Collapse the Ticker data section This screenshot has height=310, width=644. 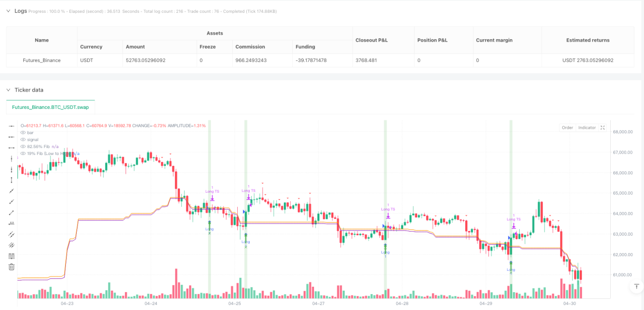tap(8, 90)
